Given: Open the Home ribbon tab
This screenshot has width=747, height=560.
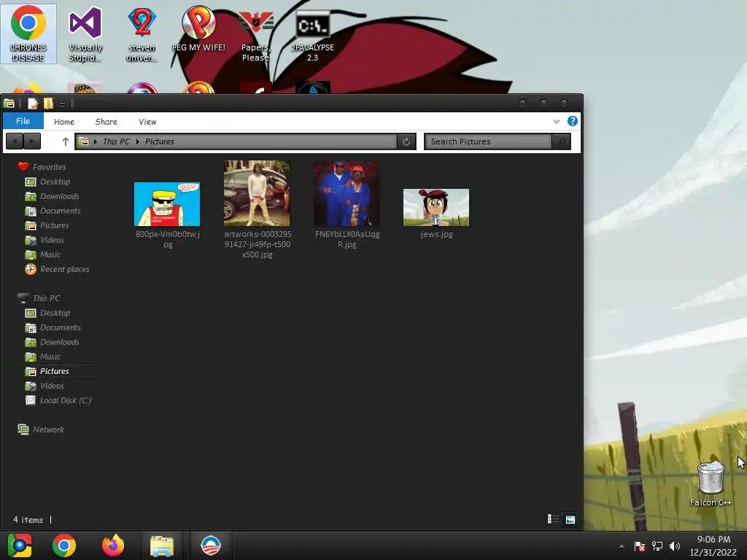Looking at the screenshot, I should 64,122.
